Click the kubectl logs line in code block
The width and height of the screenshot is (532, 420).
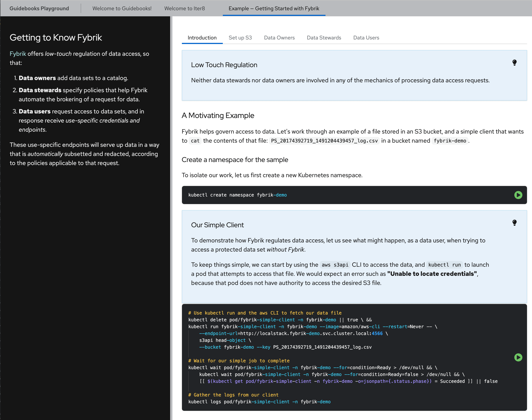[x=259, y=402]
